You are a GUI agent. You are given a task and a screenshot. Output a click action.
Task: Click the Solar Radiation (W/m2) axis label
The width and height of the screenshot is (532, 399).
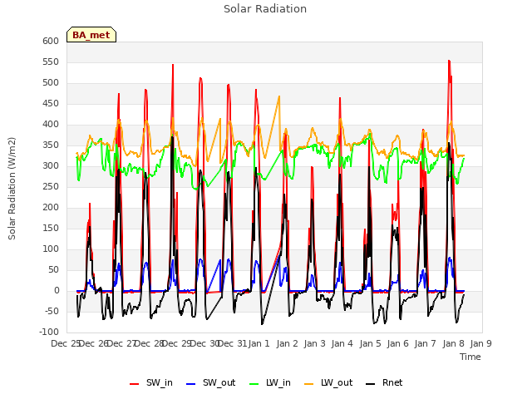(12, 189)
